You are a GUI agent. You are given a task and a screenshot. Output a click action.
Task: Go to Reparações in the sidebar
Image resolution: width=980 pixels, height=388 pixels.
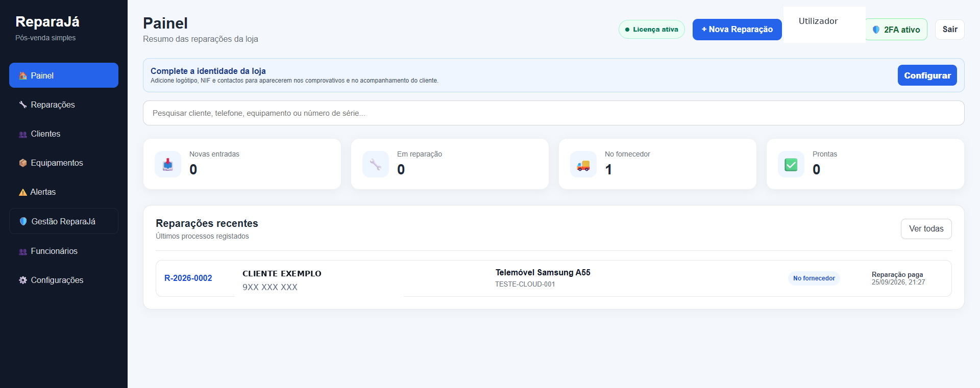coord(64,105)
